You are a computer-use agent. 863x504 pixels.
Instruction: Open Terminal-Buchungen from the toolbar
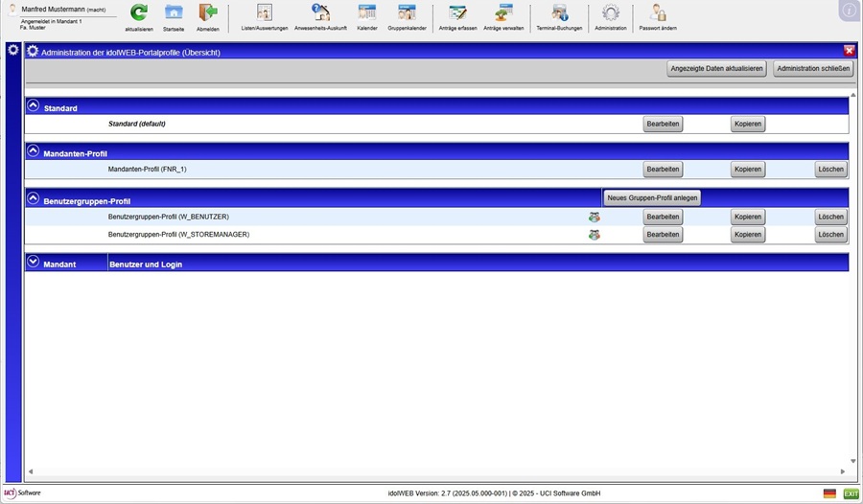(559, 13)
